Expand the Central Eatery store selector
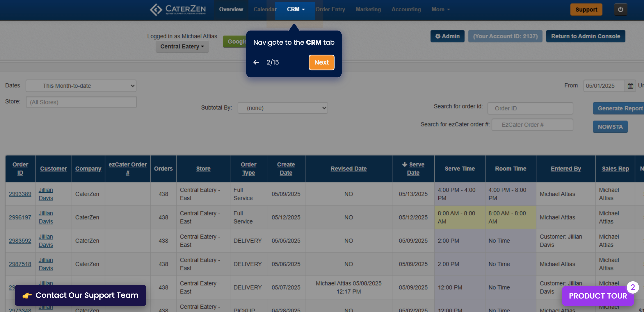 [x=182, y=47]
